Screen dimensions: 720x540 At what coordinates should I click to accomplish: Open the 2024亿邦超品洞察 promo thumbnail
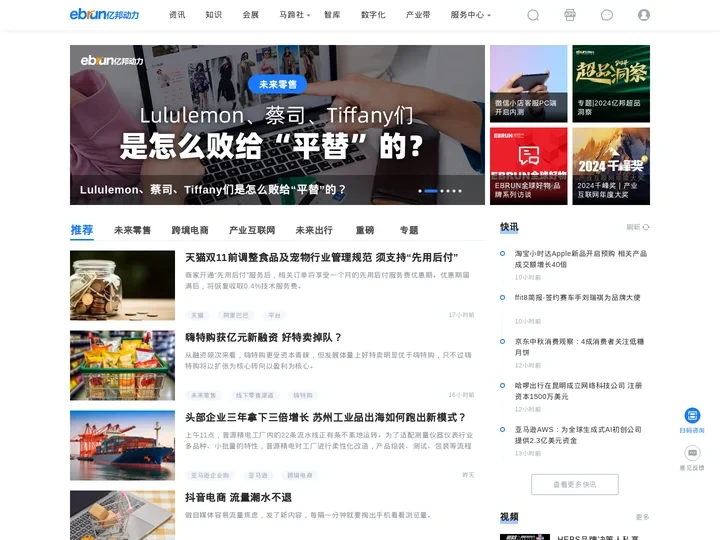point(611,84)
